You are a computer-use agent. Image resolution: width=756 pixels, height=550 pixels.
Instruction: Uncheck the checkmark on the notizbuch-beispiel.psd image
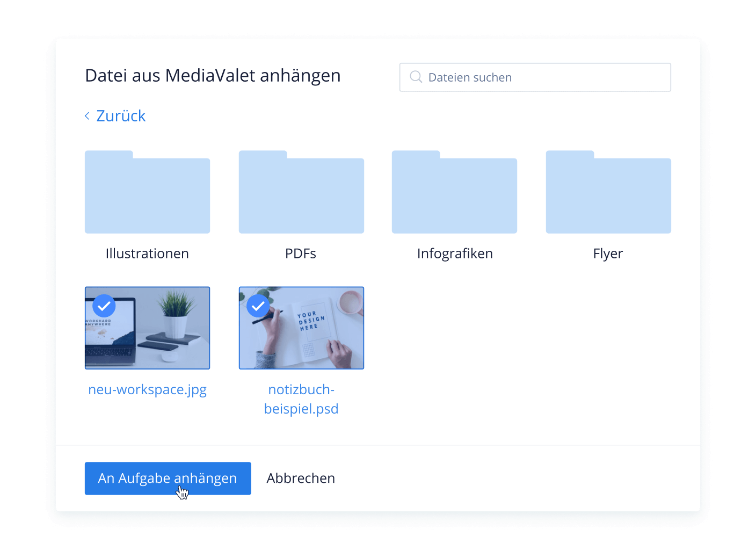tap(258, 306)
